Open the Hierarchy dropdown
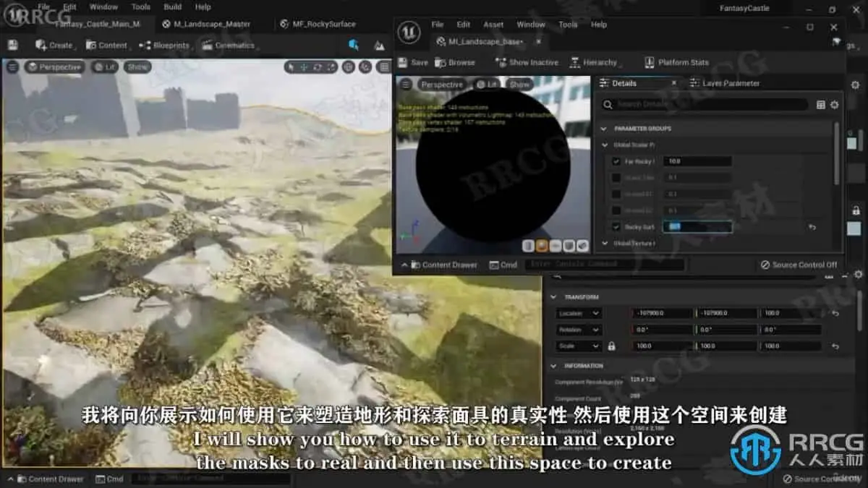868x488 pixels. tap(596, 62)
